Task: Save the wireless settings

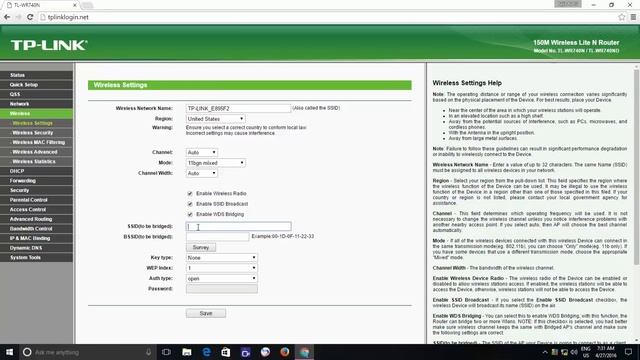Action: (x=206, y=313)
